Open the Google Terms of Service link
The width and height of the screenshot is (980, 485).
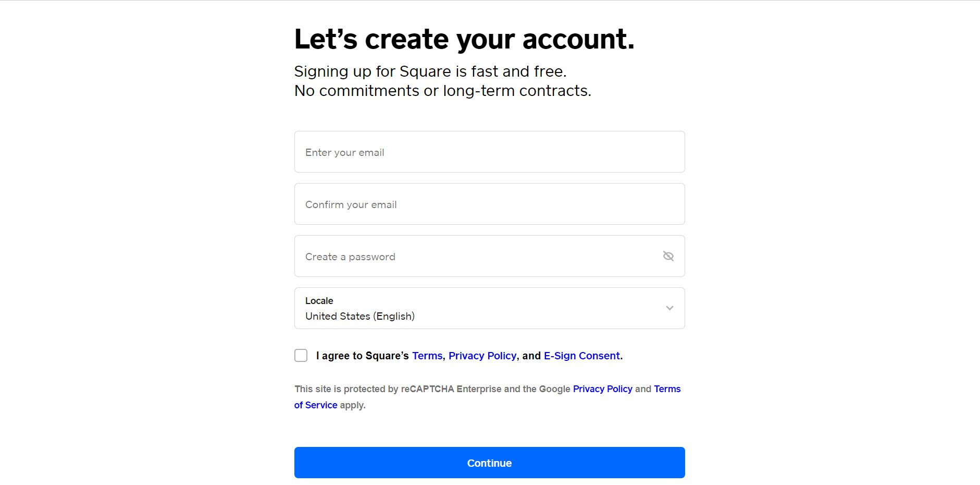click(667, 389)
